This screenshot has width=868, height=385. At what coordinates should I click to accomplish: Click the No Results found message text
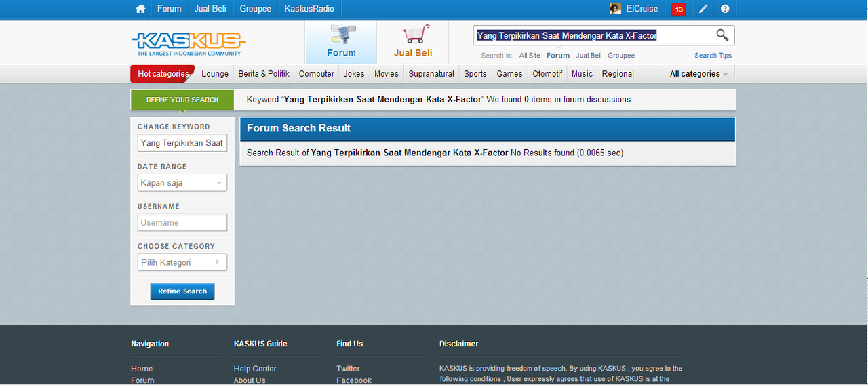[x=566, y=153]
